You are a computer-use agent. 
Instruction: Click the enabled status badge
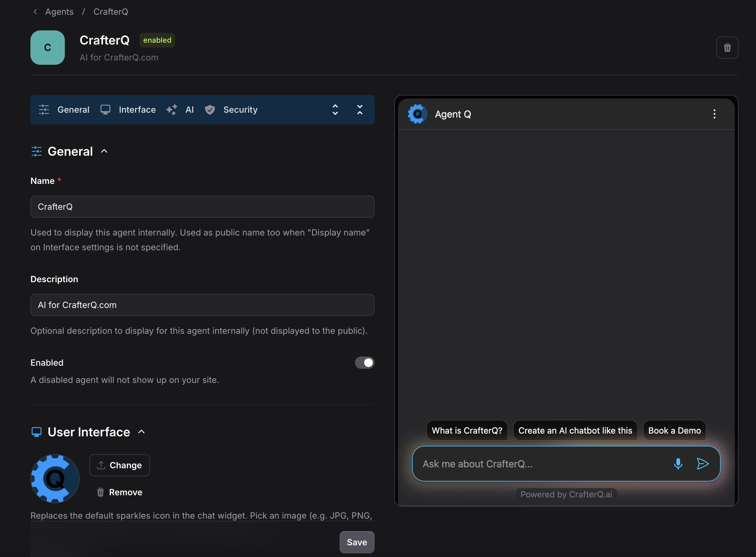pos(157,40)
